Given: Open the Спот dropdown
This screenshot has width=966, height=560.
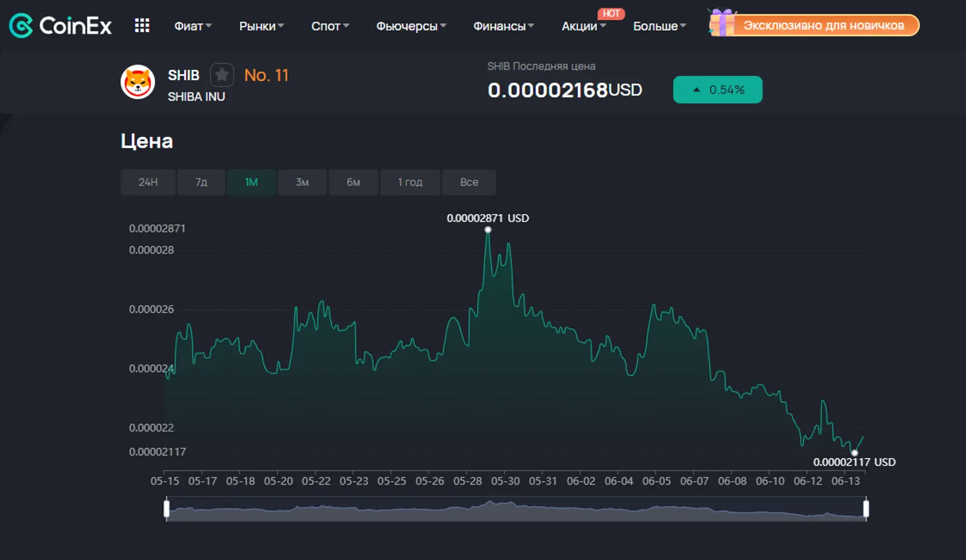Looking at the screenshot, I should pyautogui.click(x=330, y=26).
